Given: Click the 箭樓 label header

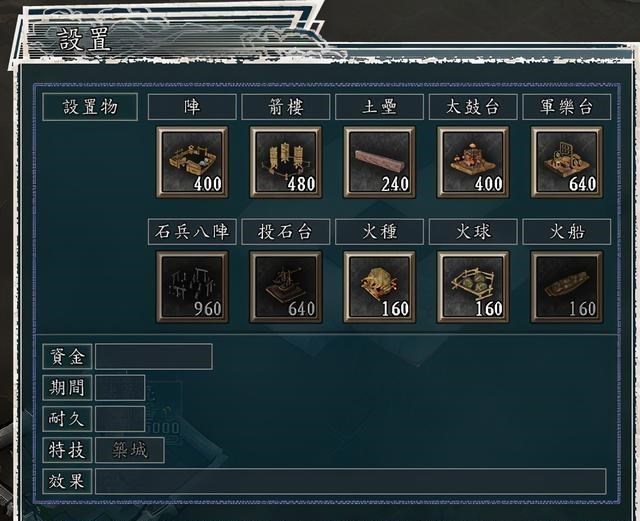Looking at the screenshot, I should pyautogui.click(x=285, y=107).
